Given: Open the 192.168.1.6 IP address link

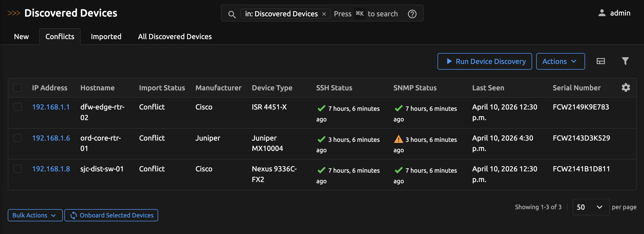Looking at the screenshot, I should [x=51, y=138].
